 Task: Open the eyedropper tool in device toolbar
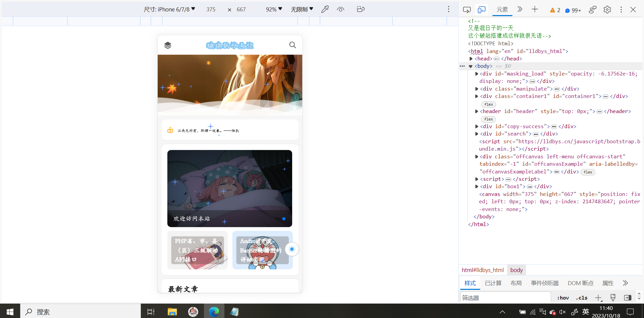[325, 9]
